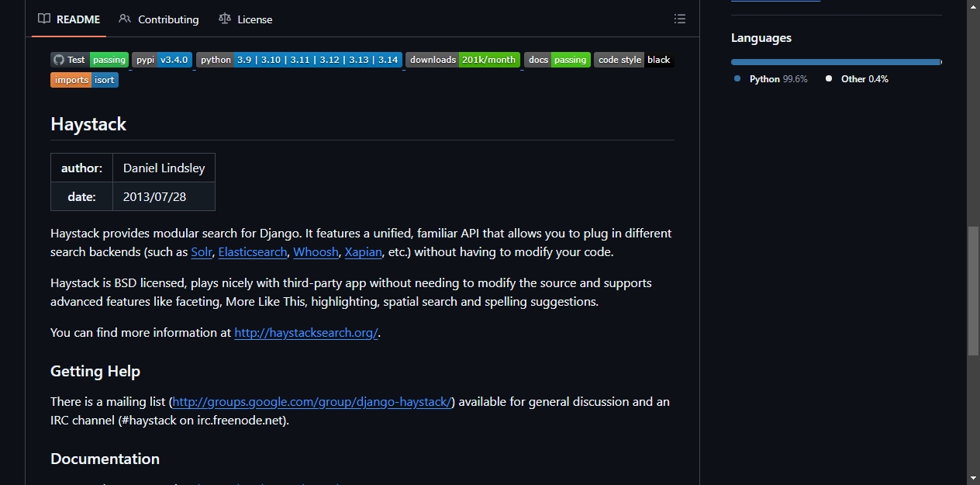Click the blue Python languages bar
Viewport: 980px width, 485px height.
coord(835,62)
